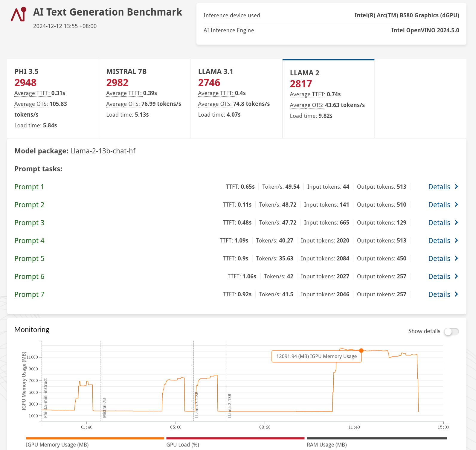
Task: Click the chevron arrow beside Prompt 2 Details
Action: click(x=456, y=205)
